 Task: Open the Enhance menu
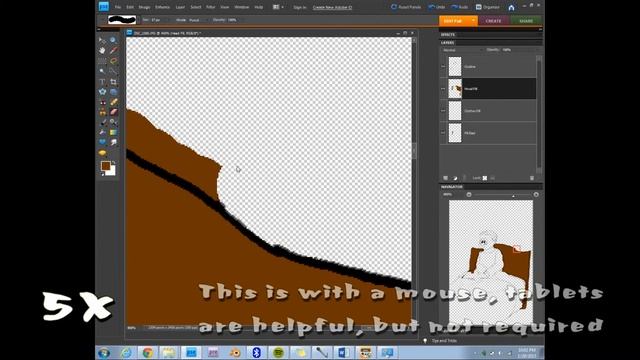[162, 7]
